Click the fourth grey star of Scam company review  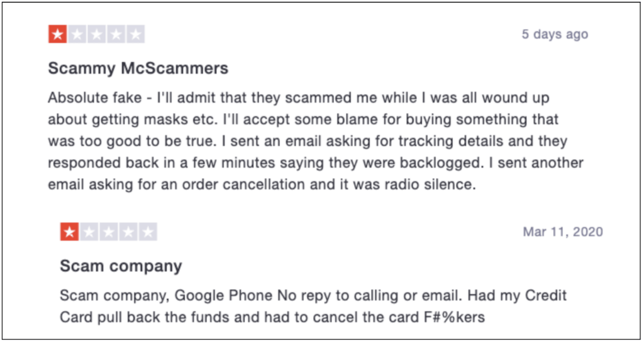point(128,232)
